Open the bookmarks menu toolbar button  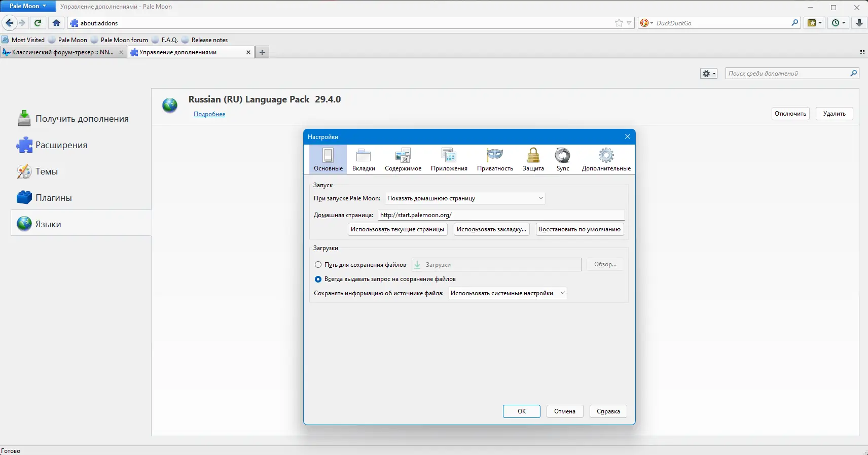point(815,23)
